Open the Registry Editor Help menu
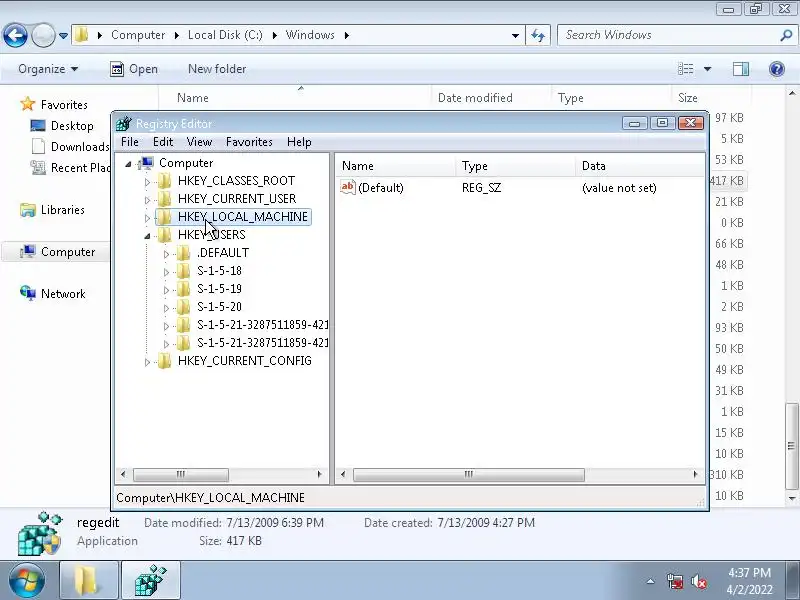 click(x=299, y=142)
